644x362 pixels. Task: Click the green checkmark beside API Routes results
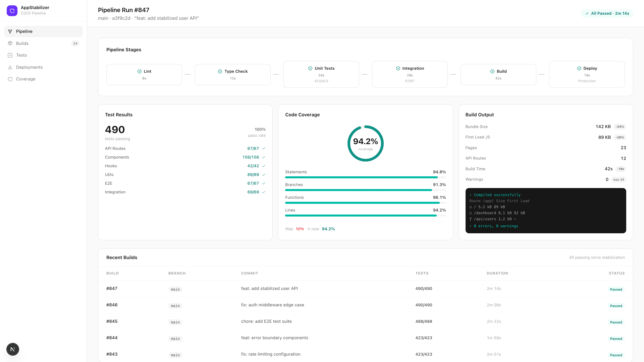coord(264,148)
